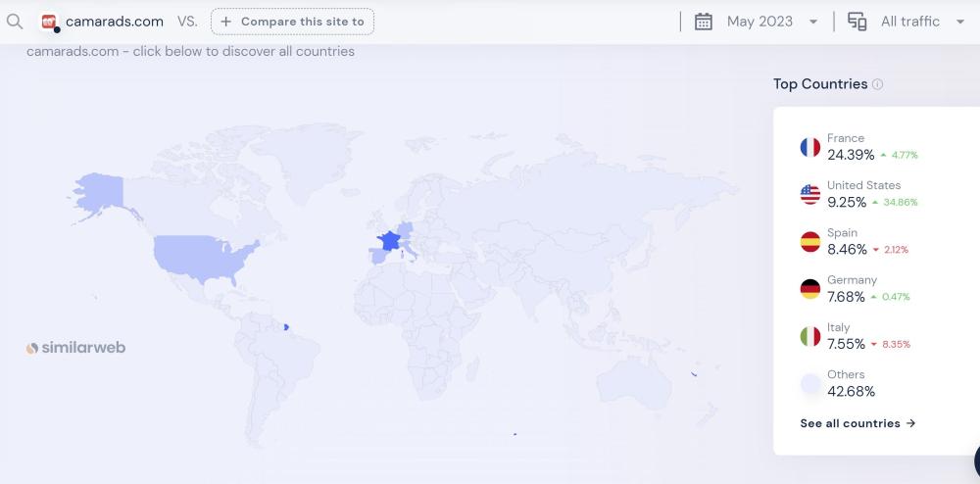Click the Others color circle
980x484 pixels.
click(809, 383)
